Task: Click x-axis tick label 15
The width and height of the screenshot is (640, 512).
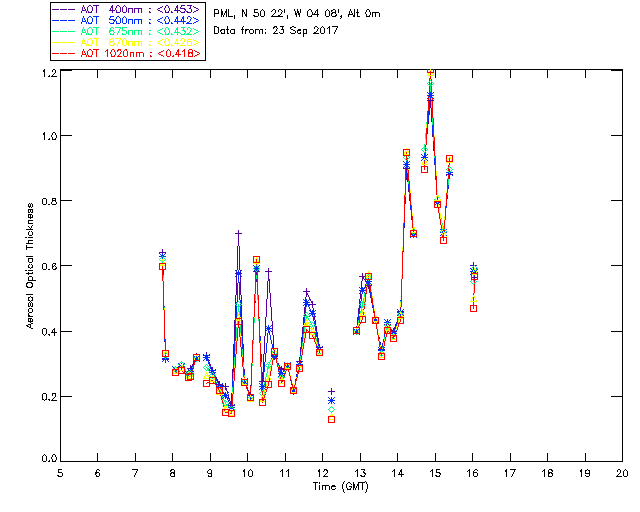Action: 435,473
